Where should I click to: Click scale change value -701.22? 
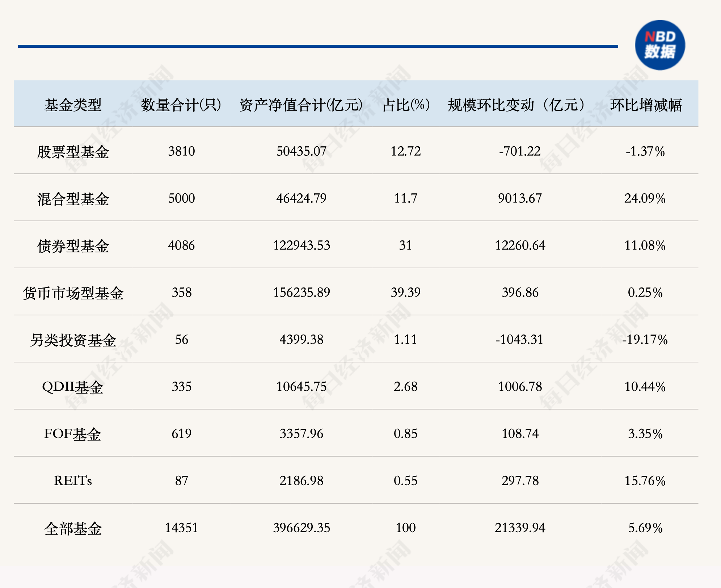click(520, 151)
